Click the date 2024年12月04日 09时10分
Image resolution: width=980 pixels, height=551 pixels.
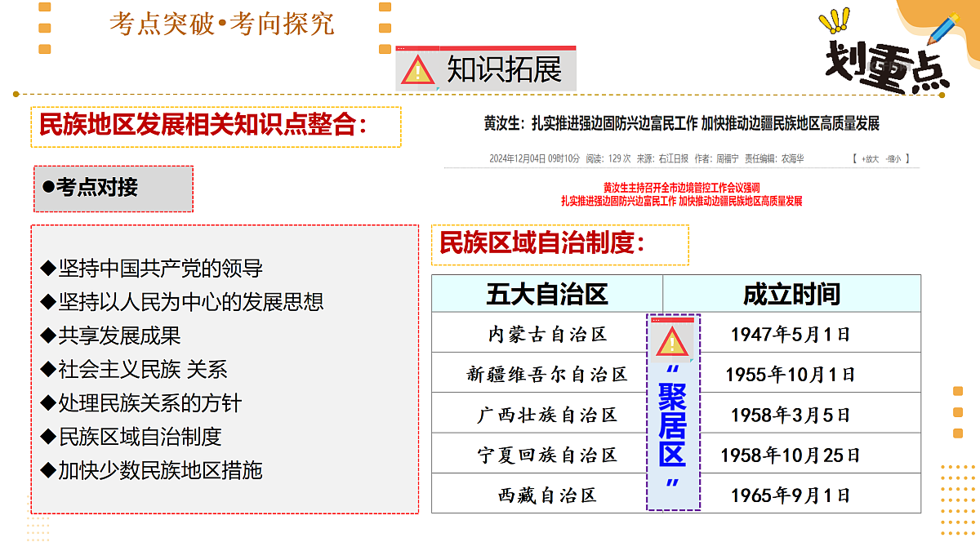click(x=534, y=158)
